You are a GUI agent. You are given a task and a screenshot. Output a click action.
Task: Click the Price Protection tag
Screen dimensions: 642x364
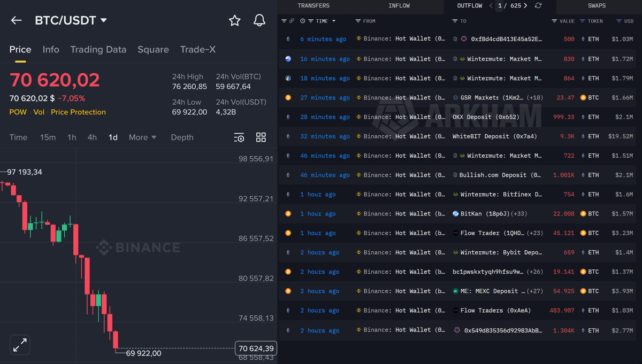78,112
